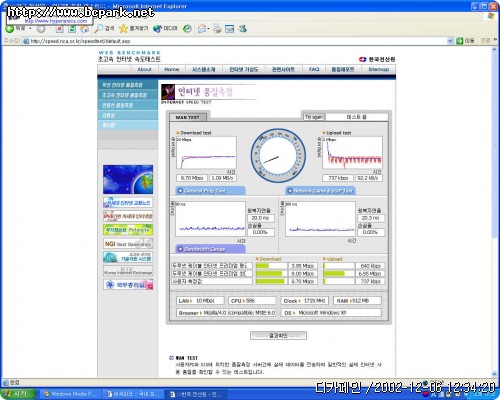Open the Windows Start button on the taskbar
The height and width of the screenshot is (400, 500).
(x=18, y=394)
